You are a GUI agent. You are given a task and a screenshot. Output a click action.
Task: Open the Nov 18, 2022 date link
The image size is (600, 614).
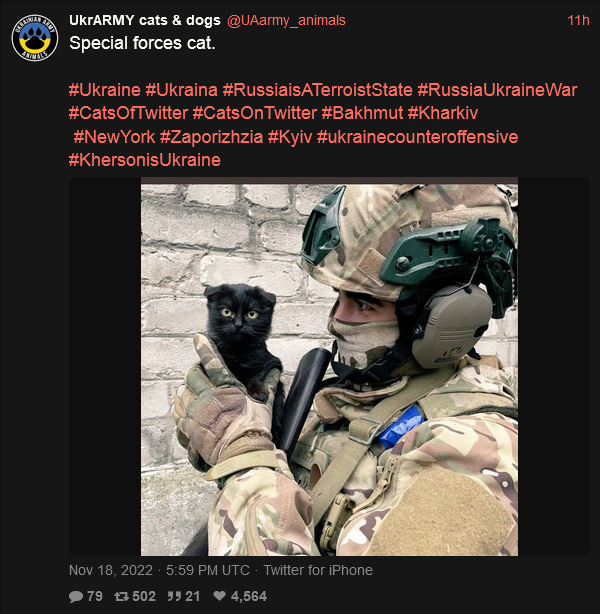pos(111,570)
